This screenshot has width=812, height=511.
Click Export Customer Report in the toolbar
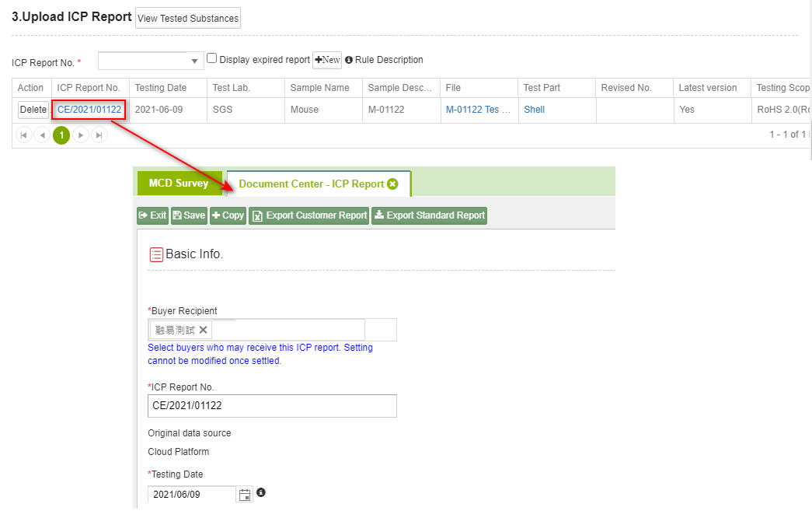pos(308,215)
